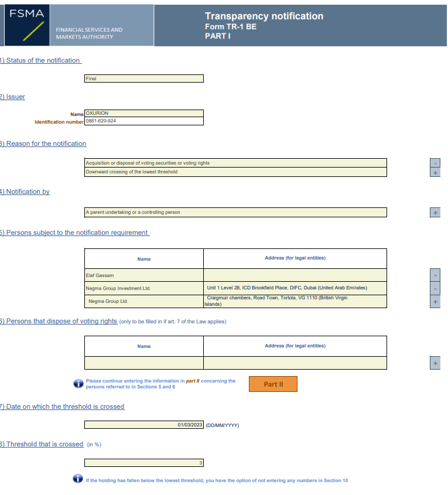Screen dimensions: 448x495
Task: Select the 'Acquisition or disposal of voting securities' field
Action: (x=235, y=163)
